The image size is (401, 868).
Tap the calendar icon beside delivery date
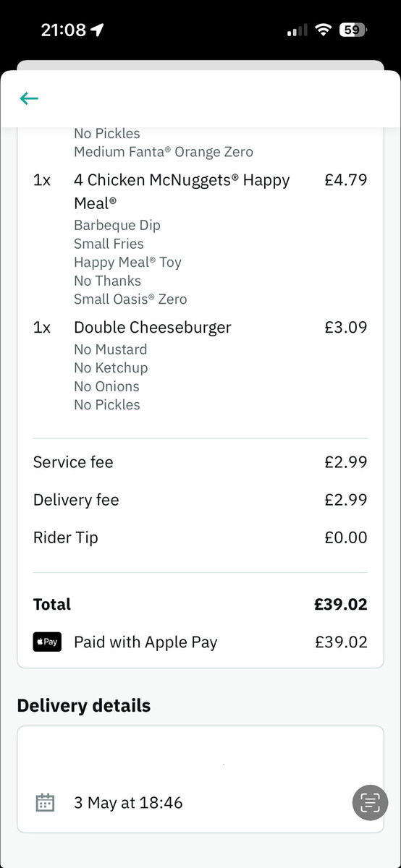[45, 802]
